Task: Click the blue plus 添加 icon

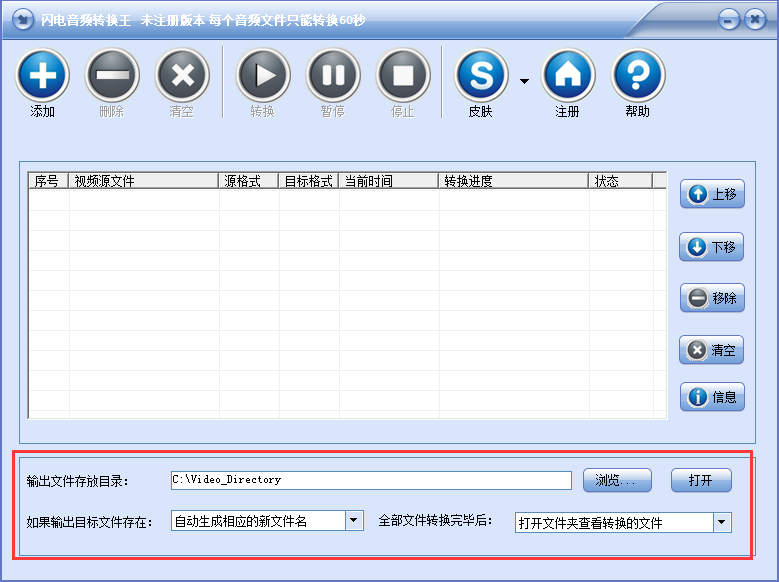Action: click(42, 76)
